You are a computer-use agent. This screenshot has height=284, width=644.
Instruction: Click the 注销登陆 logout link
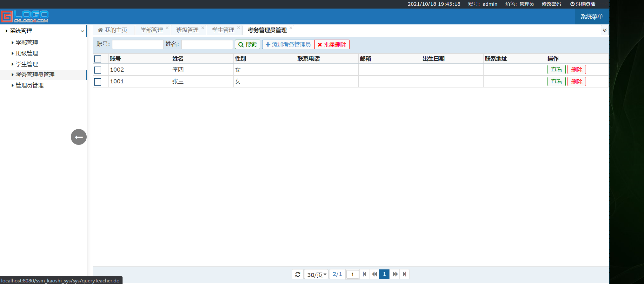point(583,4)
